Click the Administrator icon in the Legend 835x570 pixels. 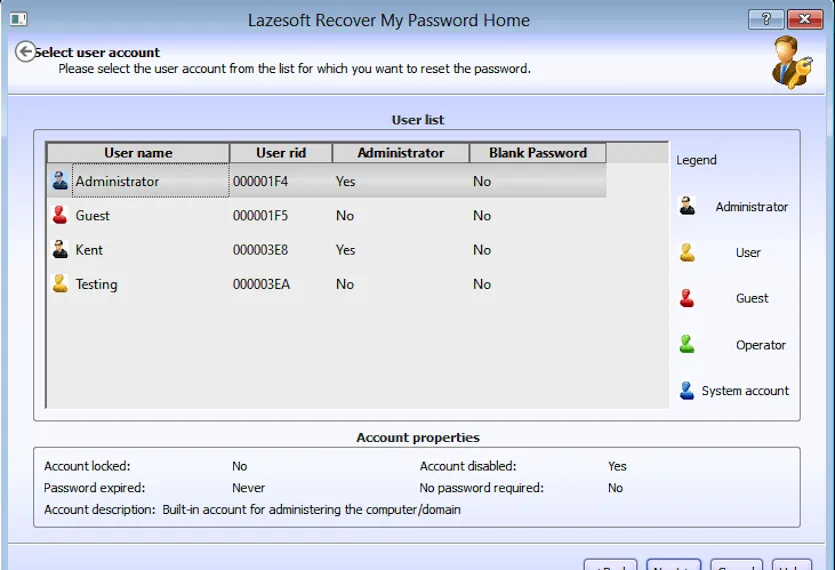click(x=687, y=206)
